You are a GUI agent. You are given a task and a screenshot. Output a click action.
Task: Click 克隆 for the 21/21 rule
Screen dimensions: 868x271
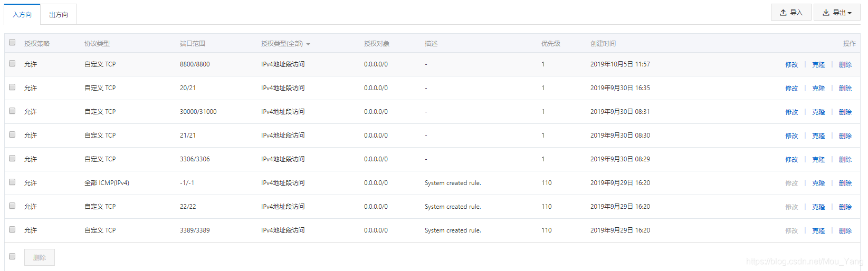tap(818, 136)
